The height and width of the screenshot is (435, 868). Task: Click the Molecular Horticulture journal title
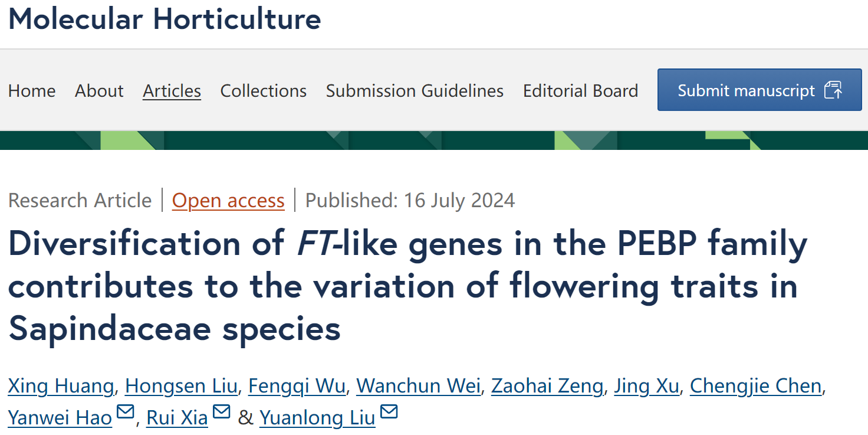coord(165,18)
